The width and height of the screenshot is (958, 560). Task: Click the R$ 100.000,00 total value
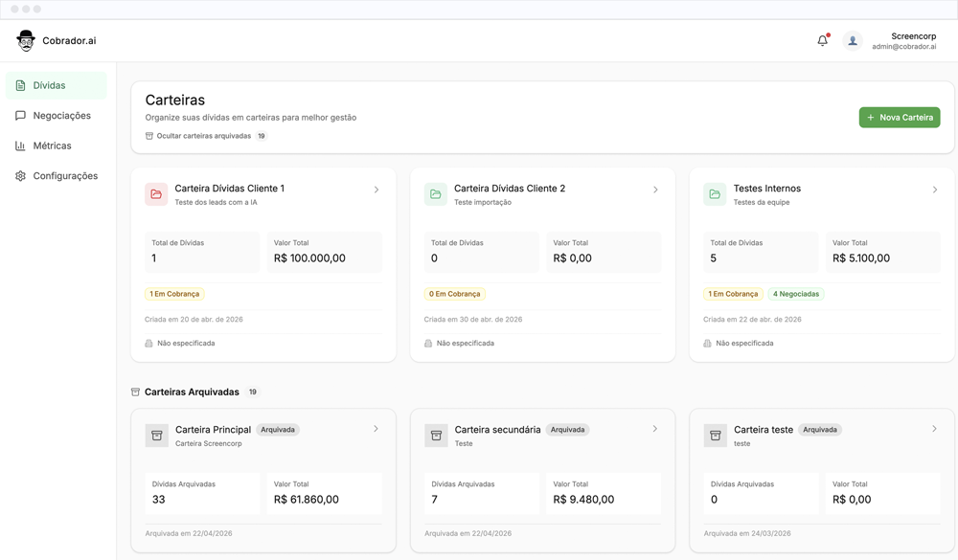(309, 258)
